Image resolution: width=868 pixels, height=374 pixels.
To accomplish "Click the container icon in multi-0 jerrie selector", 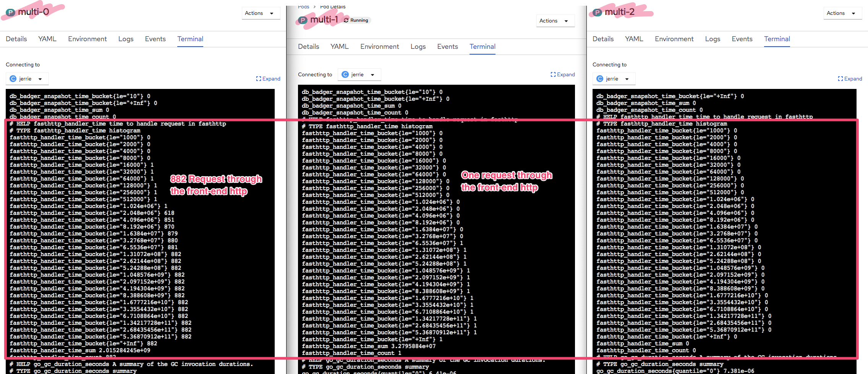I will pyautogui.click(x=13, y=78).
